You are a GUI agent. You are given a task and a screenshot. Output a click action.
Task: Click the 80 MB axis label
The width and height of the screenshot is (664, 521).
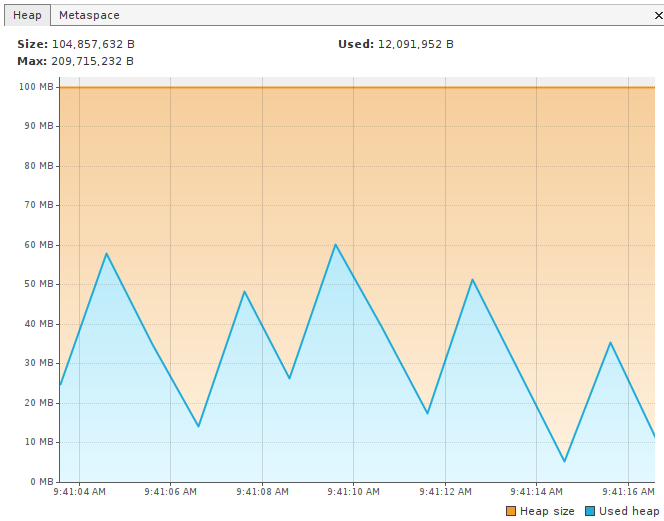tap(39, 166)
